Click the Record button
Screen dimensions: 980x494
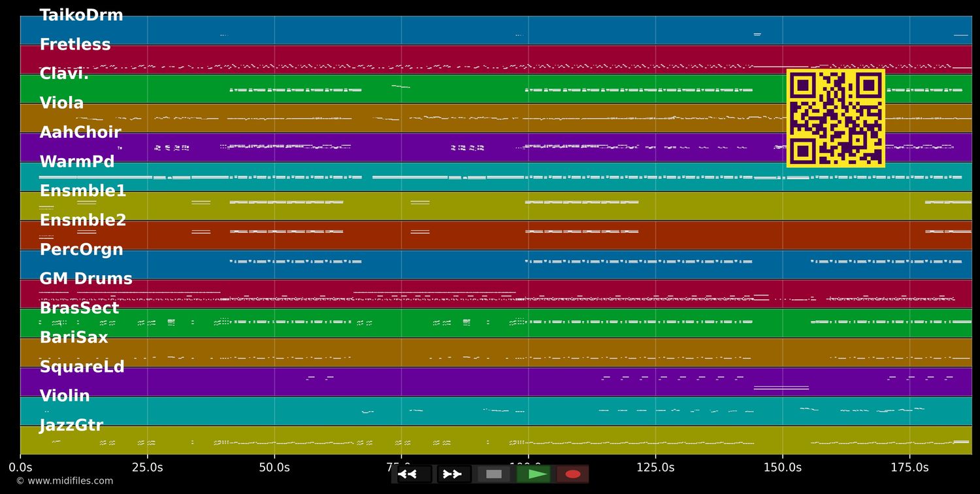click(573, 474)
